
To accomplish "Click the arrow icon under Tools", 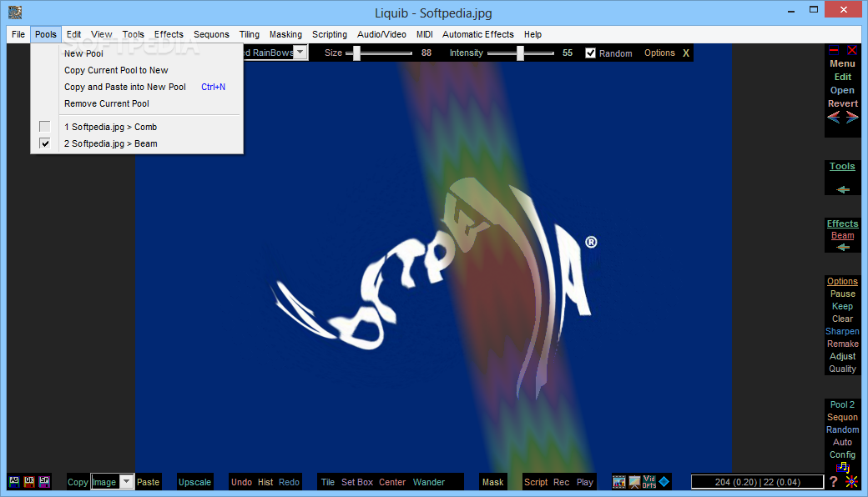I will click(x=842, y=189).
